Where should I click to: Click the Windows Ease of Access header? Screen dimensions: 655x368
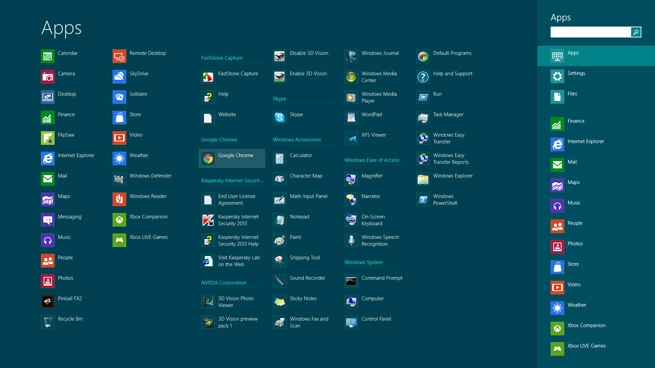point(372,160)
